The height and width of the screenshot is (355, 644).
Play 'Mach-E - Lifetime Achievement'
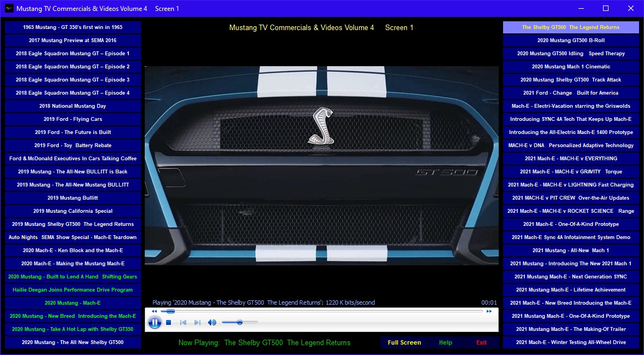pyautogui.click(x=571, y=290)
